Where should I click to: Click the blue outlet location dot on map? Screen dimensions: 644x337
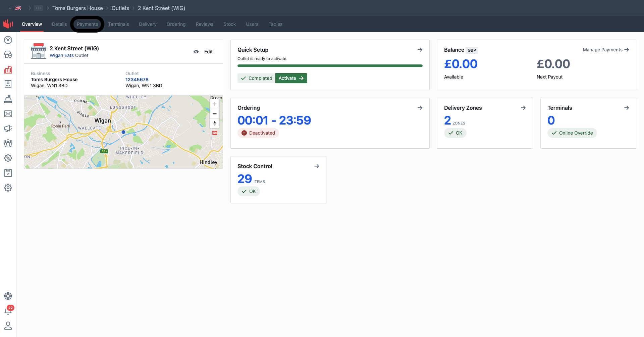pyautogui.click(x=123, y=132)
